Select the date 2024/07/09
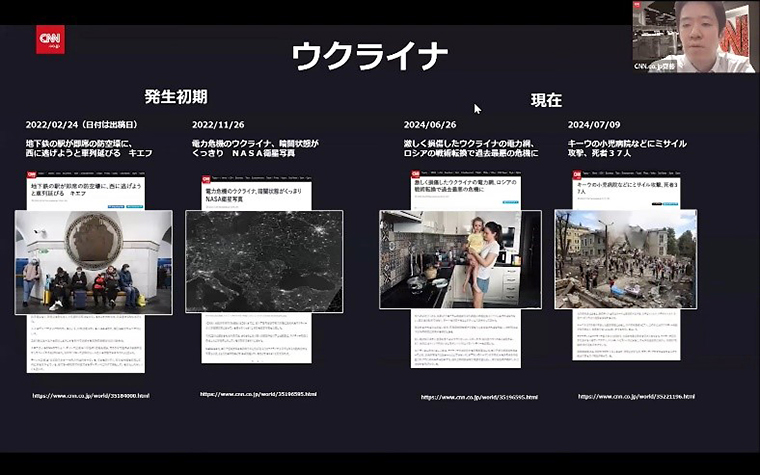 pos(594,125)
